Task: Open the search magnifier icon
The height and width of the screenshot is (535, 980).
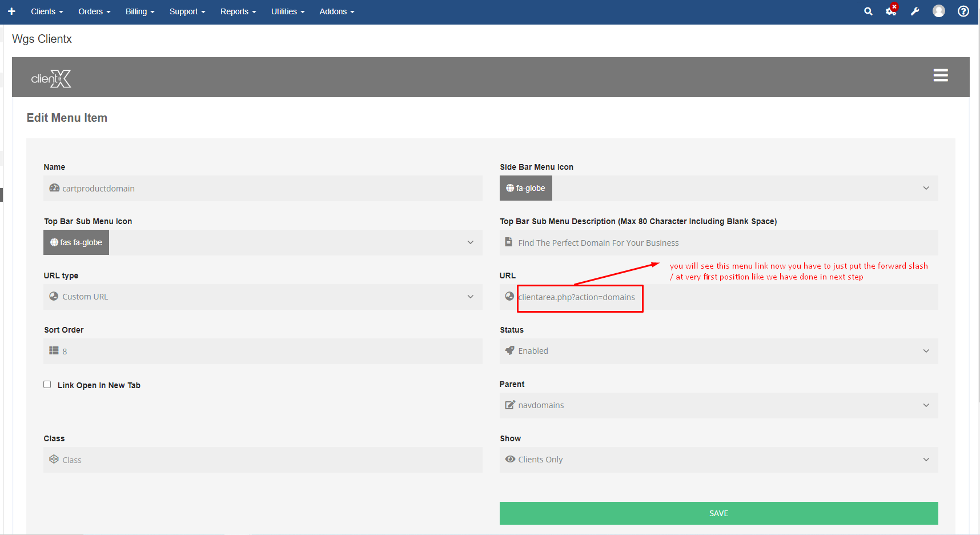Action: [868, 11]
